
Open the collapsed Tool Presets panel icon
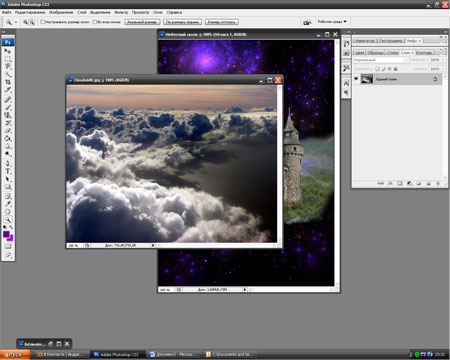pyautogui.click(x=346, y=68)
